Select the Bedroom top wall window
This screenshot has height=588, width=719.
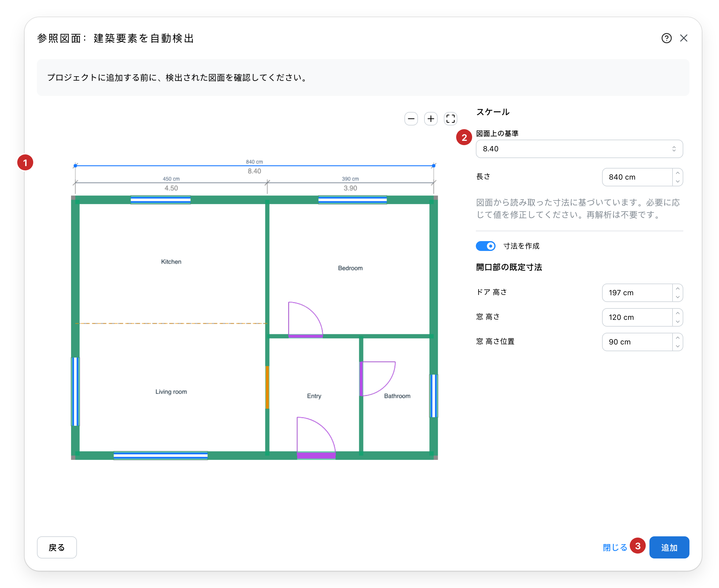(x=352, y=200)
